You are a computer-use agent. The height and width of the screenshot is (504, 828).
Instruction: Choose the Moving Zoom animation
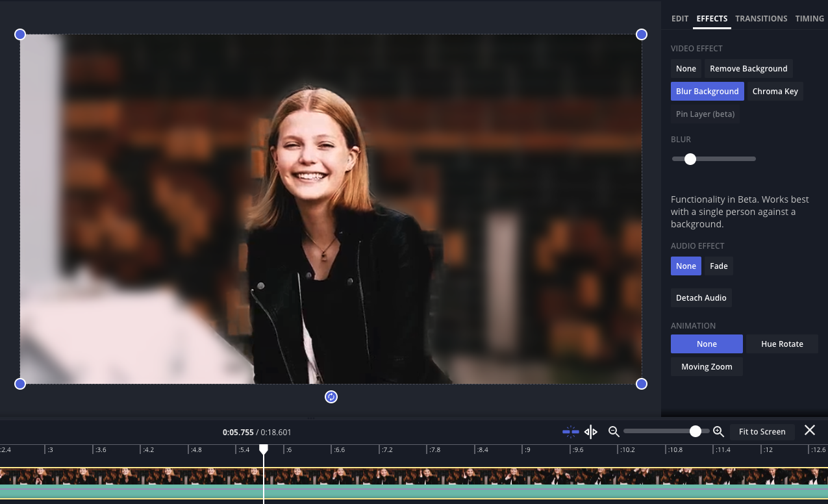tap(707, 367)
